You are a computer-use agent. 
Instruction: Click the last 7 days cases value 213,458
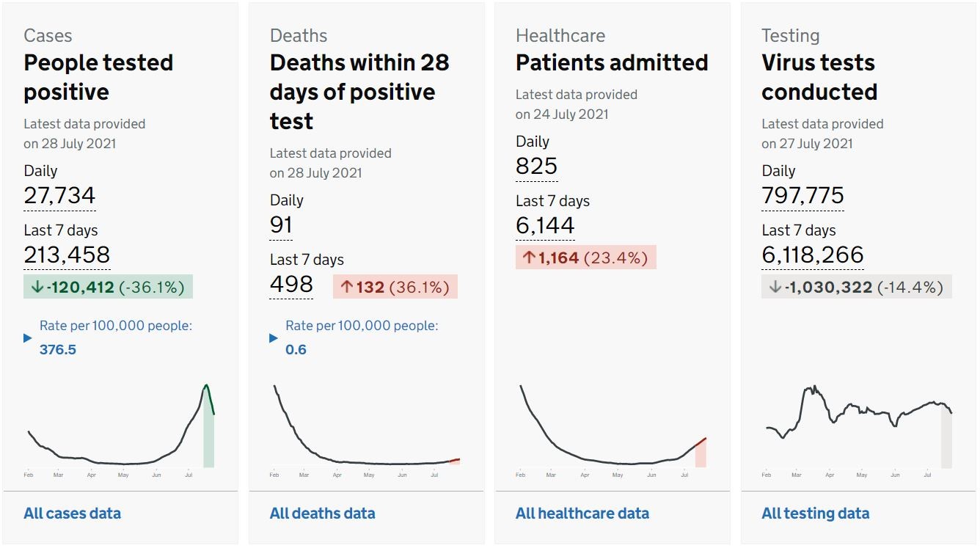[67, 255]
